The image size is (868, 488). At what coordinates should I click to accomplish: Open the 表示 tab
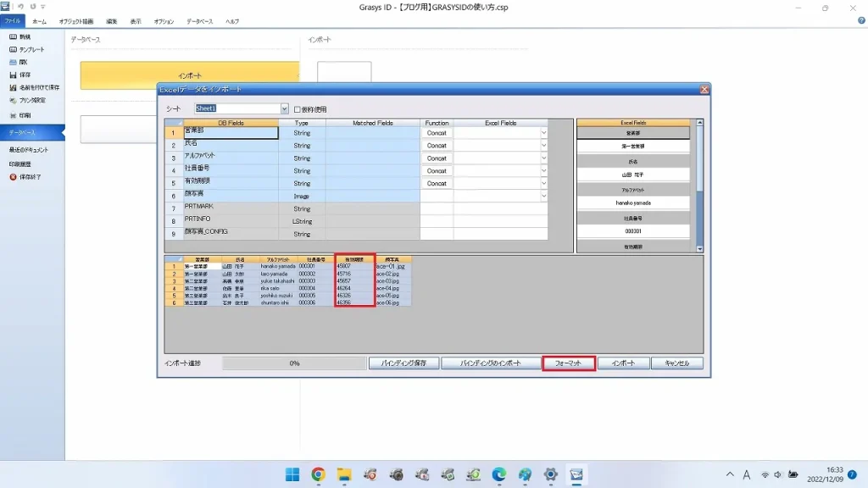coord(136,21)
